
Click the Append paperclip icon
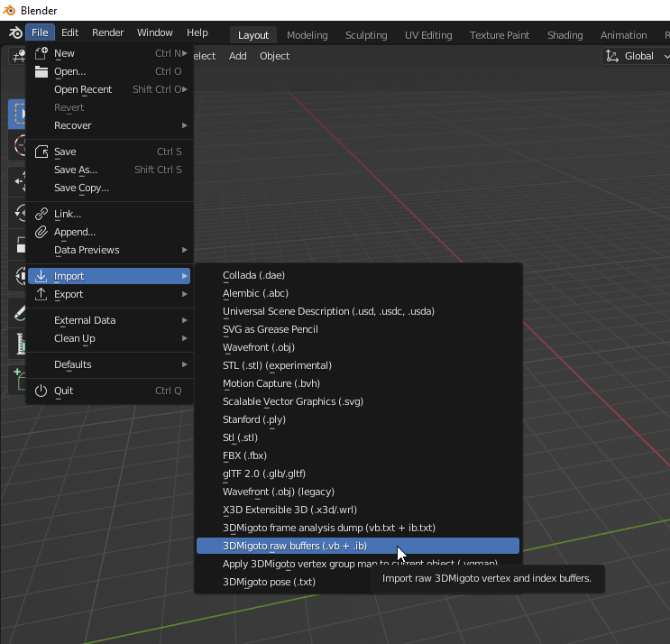(x=41, y=232)
